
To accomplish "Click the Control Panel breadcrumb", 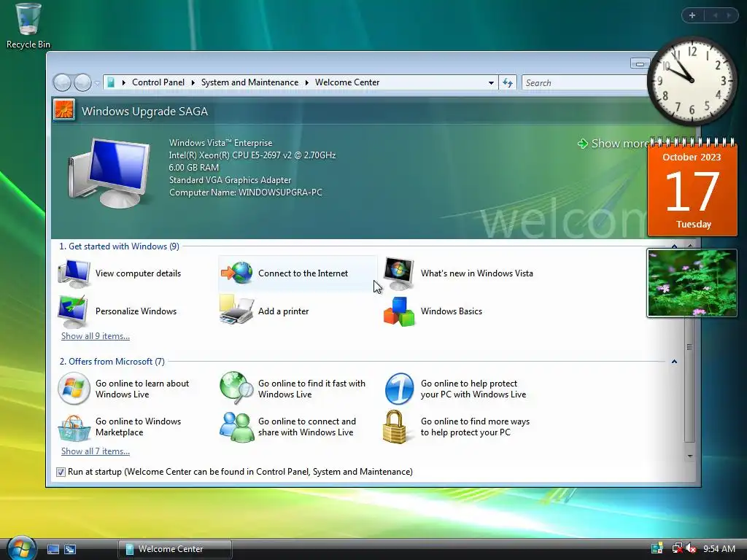I will pyautogui.click(x=158, y=82).
